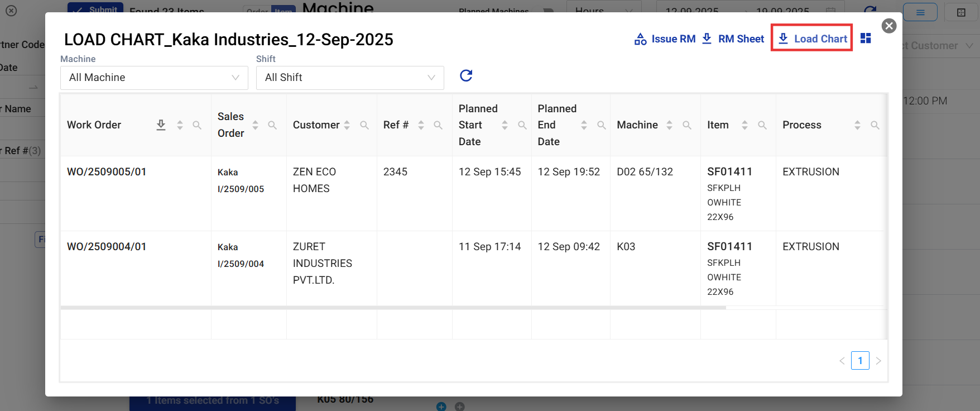Expand the All Shift dropdown
The height and width of the screenshot is (411, 980).
(350, 78)
